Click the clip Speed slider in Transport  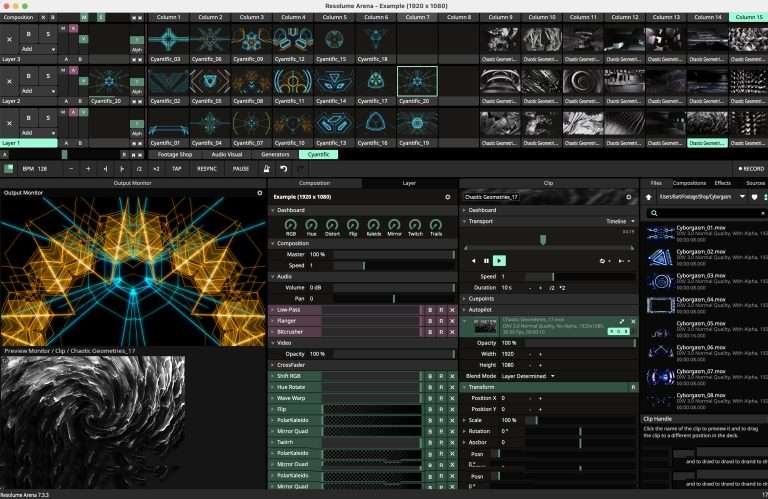pyautogui.click(x=580, y=277)
